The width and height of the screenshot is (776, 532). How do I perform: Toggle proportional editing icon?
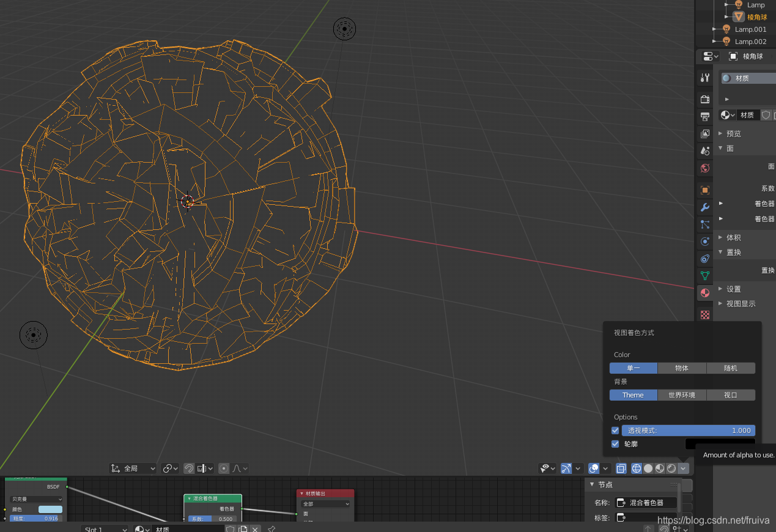click(224, 468)
